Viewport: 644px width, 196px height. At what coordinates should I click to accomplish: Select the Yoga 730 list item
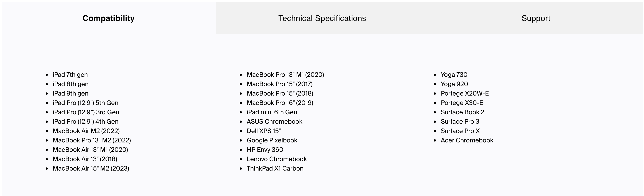[x=454, y=75]
